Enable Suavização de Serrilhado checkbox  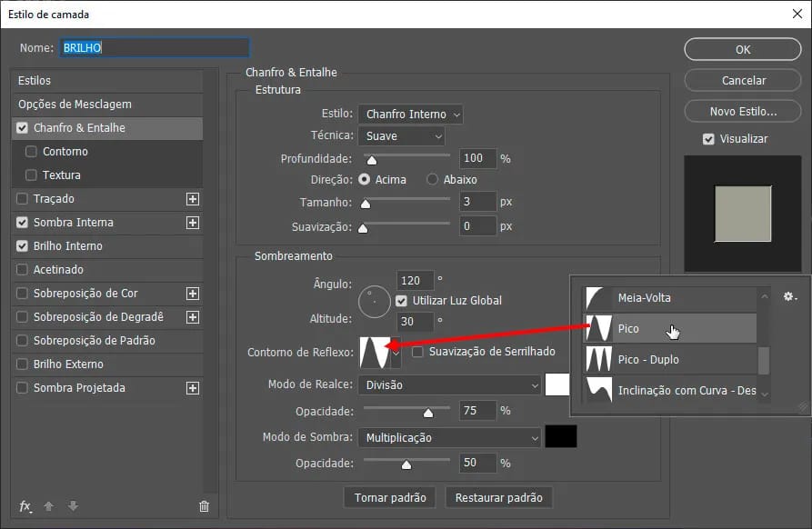[x=417, y=352]
